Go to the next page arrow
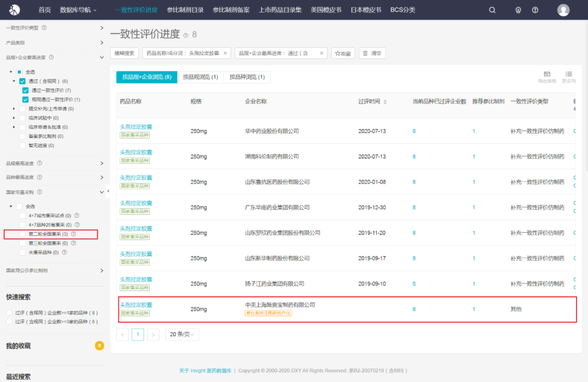588x382 pixels. click(x=153, y=335)
